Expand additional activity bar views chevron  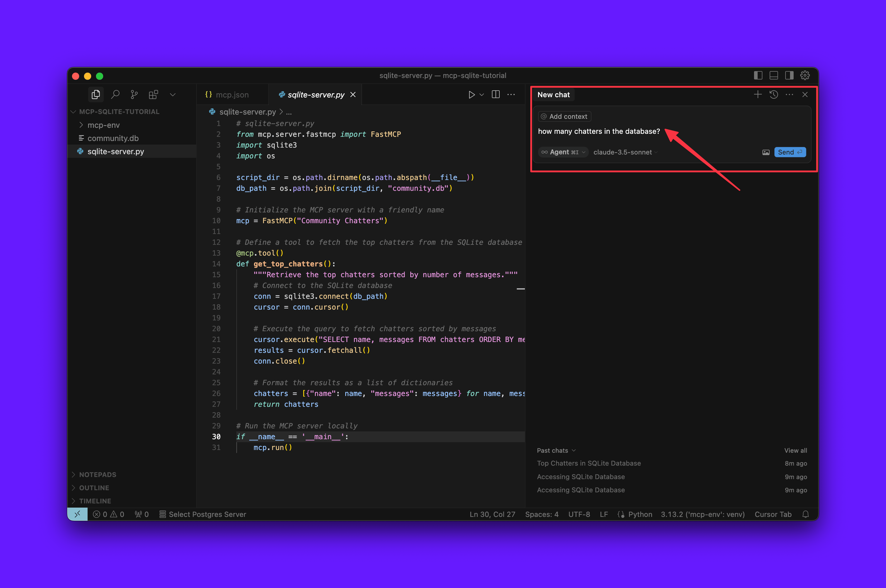[x=172, y=95]
